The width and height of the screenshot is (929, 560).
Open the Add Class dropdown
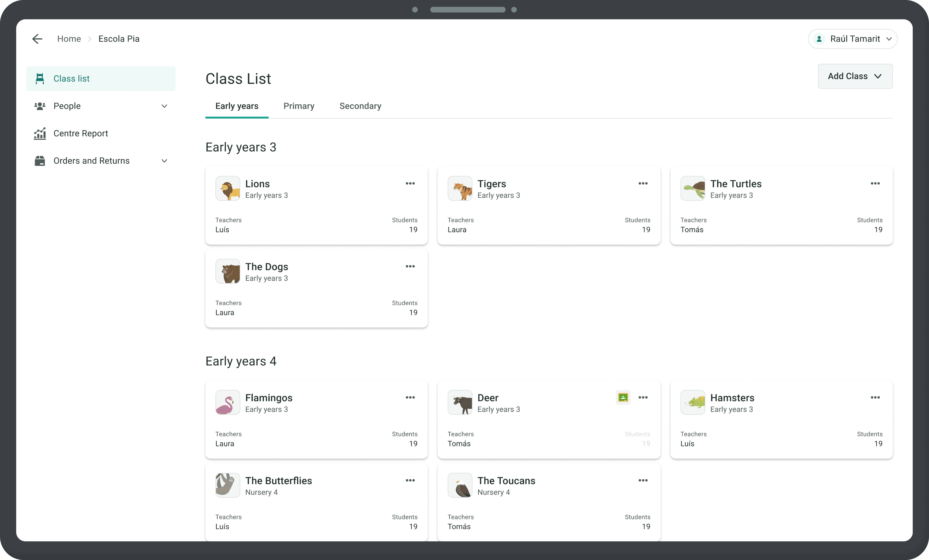coord(855,76)
